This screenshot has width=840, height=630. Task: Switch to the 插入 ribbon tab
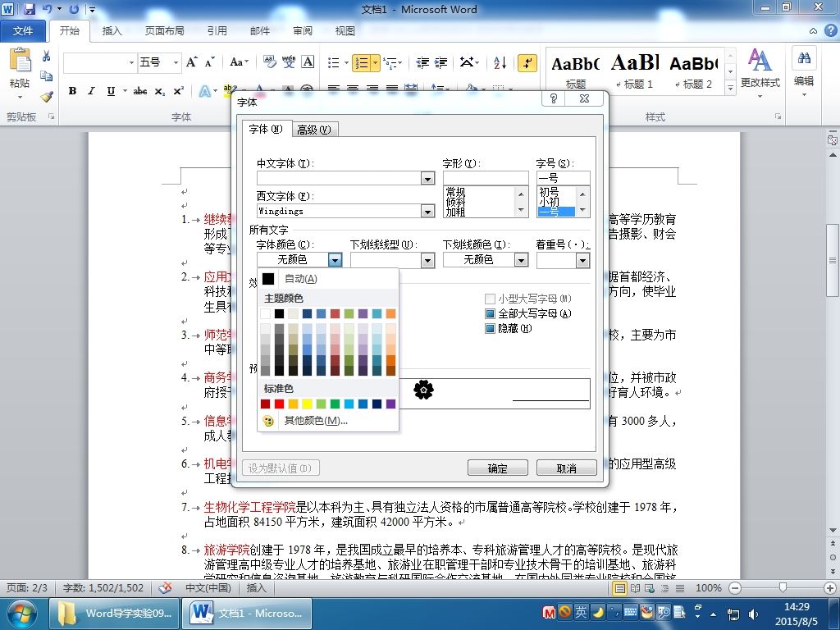[112, 31]
